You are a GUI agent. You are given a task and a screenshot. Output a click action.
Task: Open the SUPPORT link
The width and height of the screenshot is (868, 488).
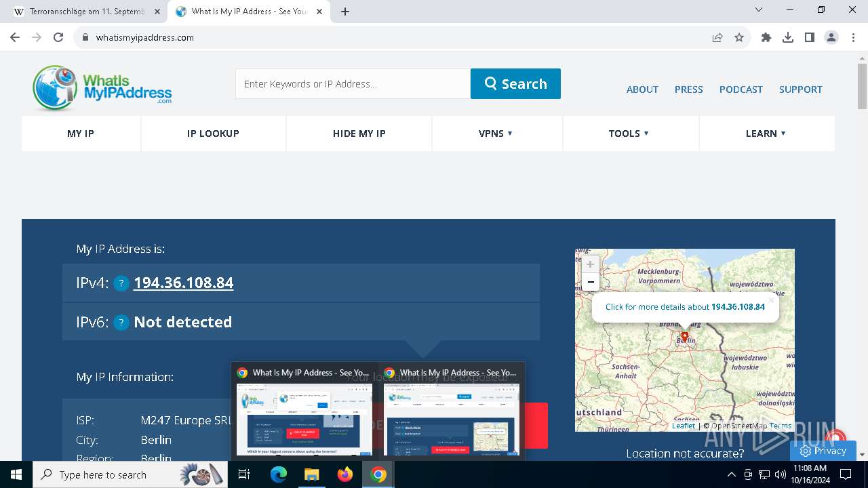[800, 89]
